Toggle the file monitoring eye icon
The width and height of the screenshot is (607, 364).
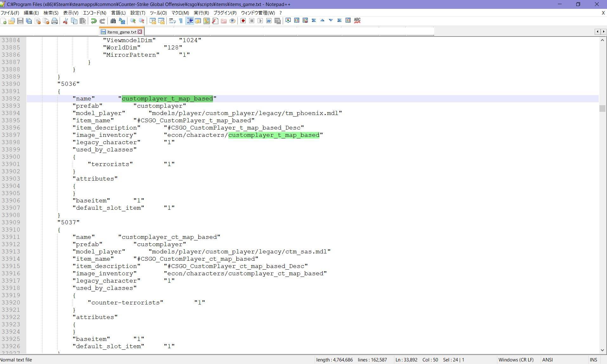tap(232, 21)
